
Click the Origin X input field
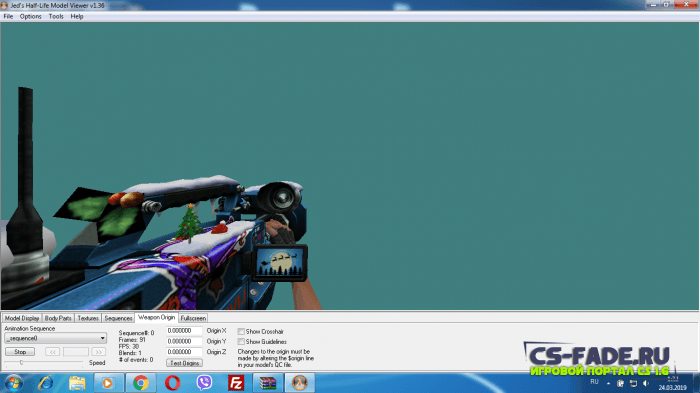click(184, 331)
